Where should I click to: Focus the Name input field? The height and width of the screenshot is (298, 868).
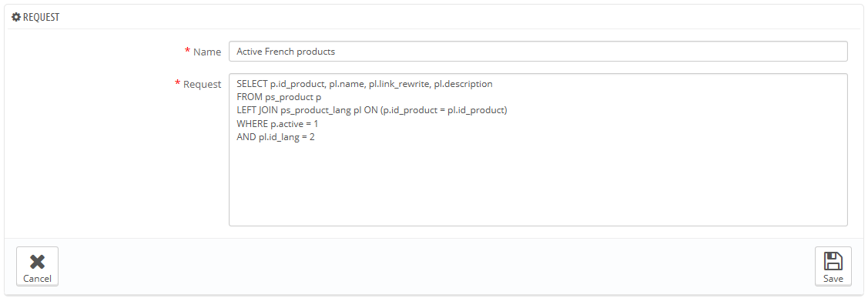[538, 52]
